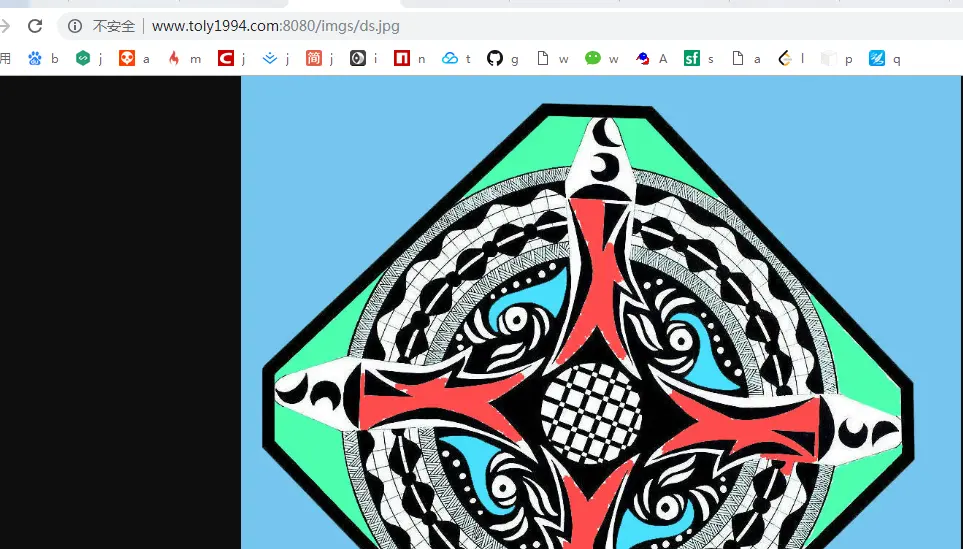Open the Baidu paw bookmark labeled b

pyautogui.click(x=44, y=58)
